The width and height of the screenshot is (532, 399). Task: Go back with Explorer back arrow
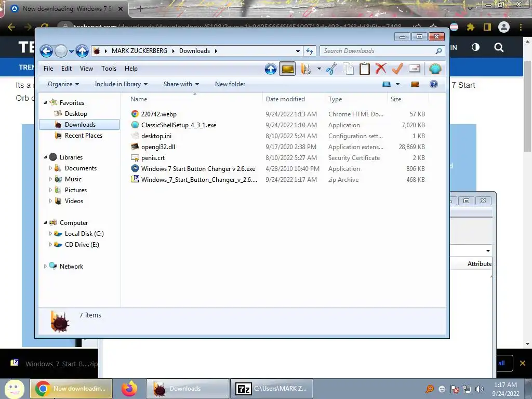(46, 51)
